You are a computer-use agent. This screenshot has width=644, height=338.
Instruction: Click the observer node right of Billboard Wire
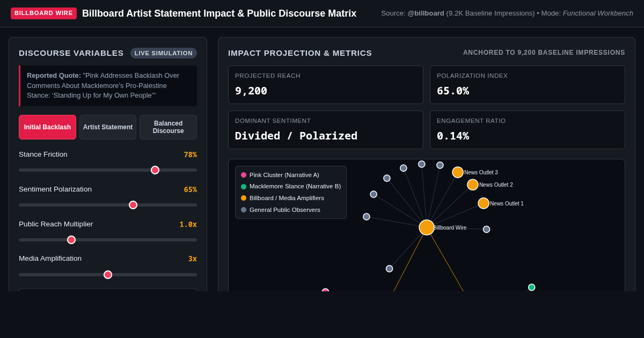[486, 229]
